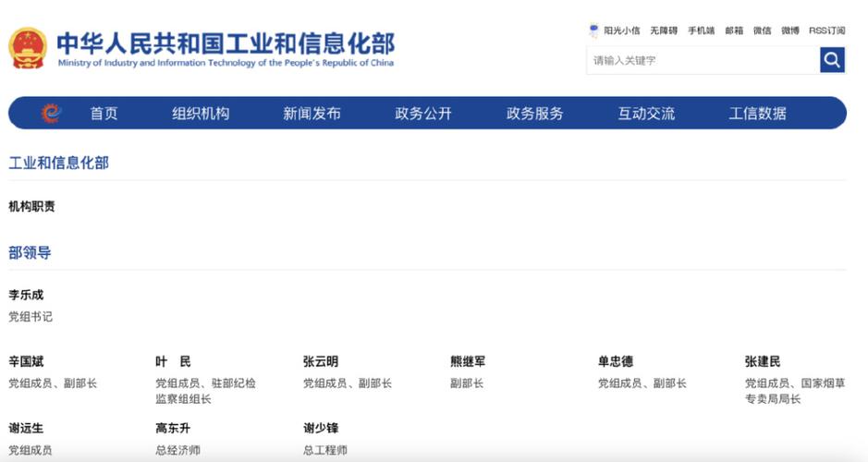The image size is (868, 462).
Task: Click the 微博 link
Action: (x=790, y=31)
